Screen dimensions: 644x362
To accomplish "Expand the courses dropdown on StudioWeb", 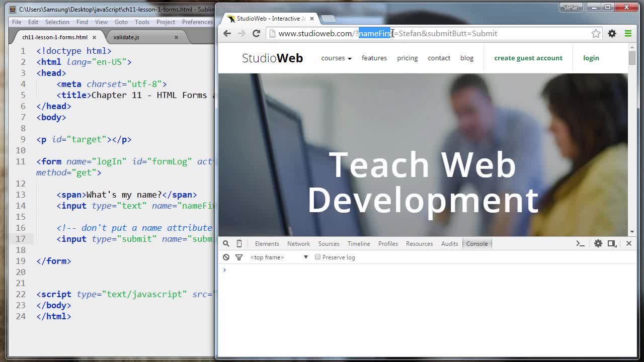I will (x=336, y=58).
